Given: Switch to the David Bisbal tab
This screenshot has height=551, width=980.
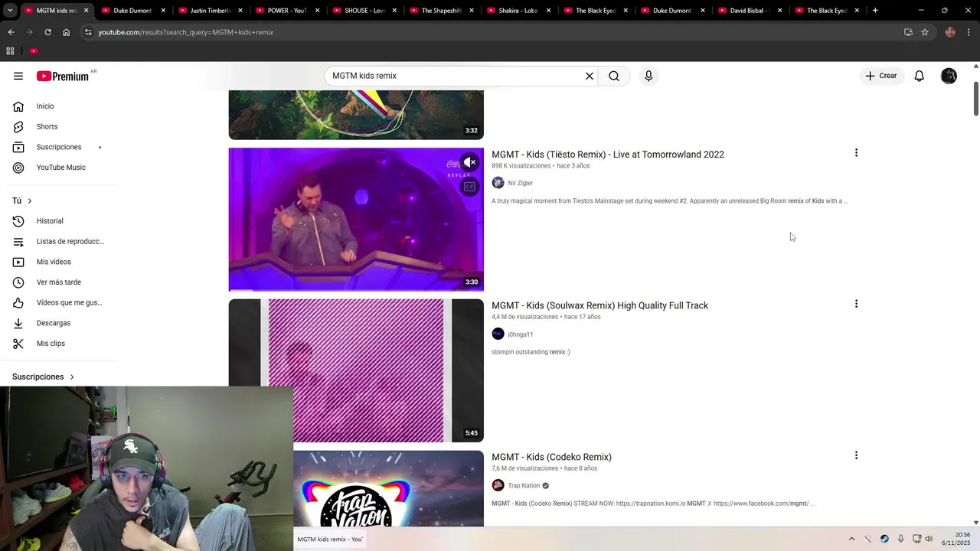Looking at the screenshot, I should 749,11.
